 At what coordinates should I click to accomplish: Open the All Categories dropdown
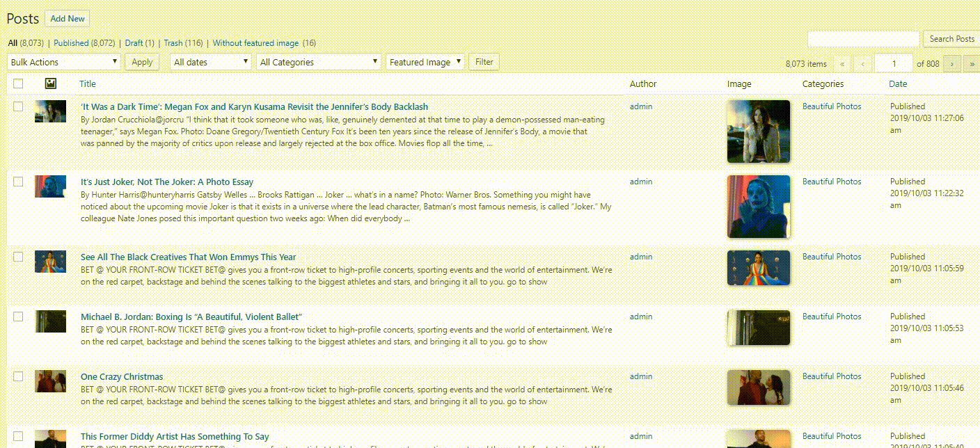319,62
